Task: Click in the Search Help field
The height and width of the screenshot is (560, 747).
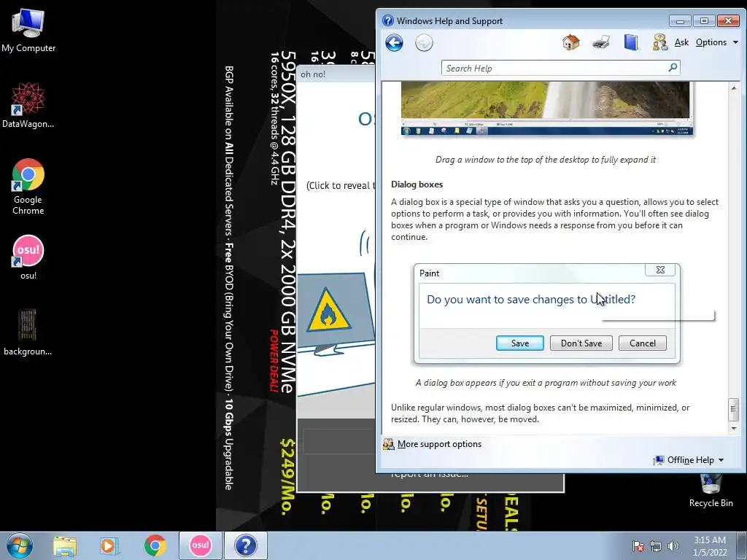Action: coord(555,68)
